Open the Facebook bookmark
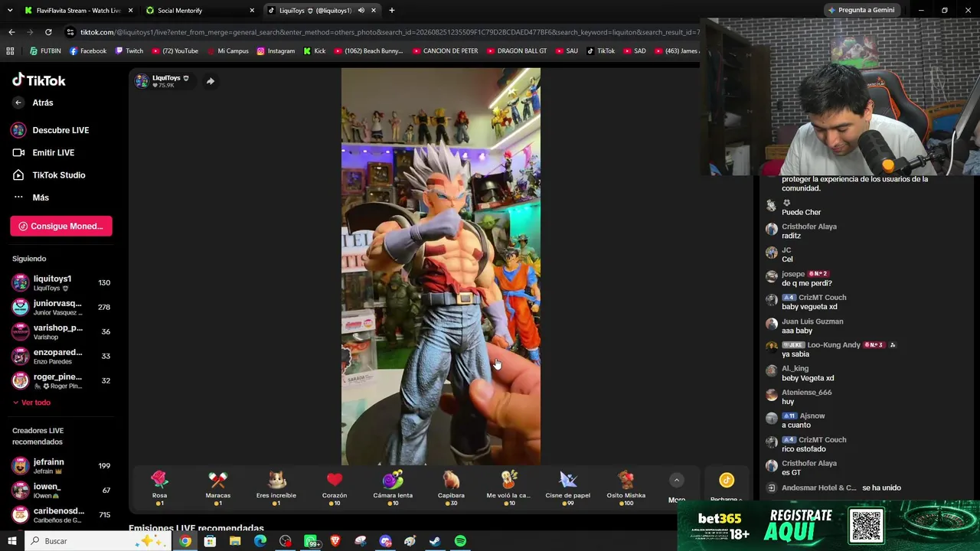This screenshot has height=551, width=980. (88, 51)
